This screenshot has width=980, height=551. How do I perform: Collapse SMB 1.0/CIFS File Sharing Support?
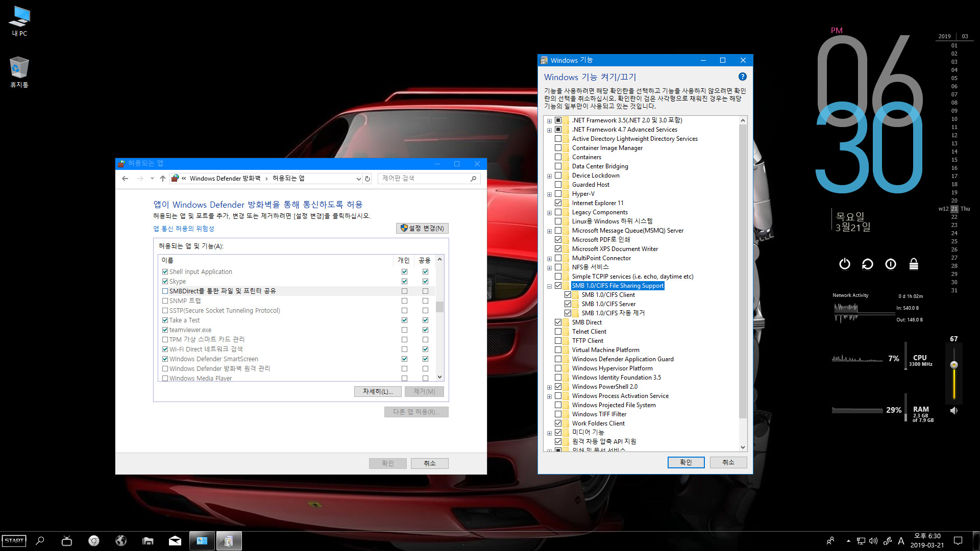click(549, 286)
